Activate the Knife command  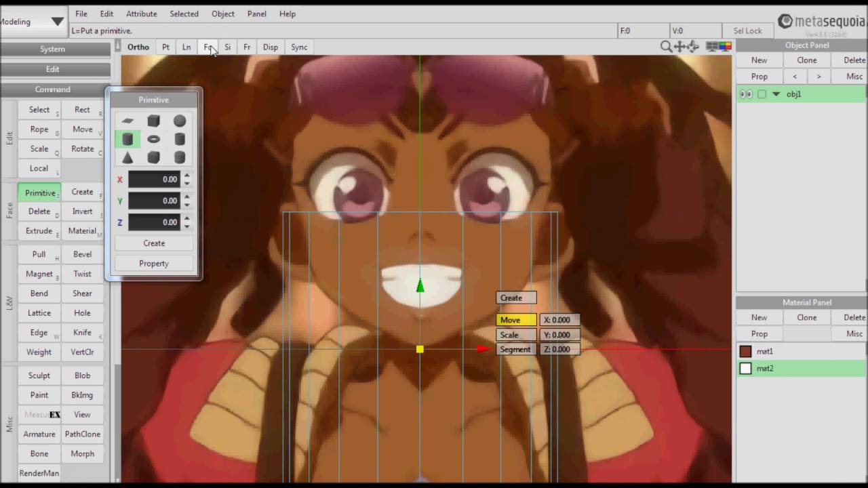coord(83,333)
